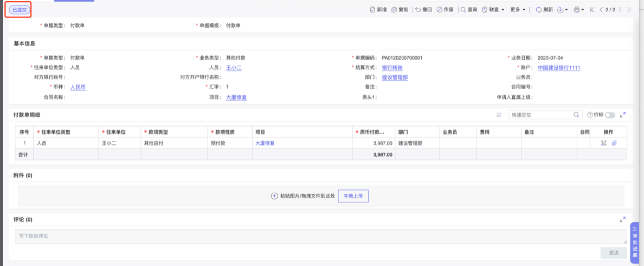This screenshot has height=266, width=644.
Task: Click the paperclip attachment icon in row 1
Action: pyautogui.click(x=614, y=143)
